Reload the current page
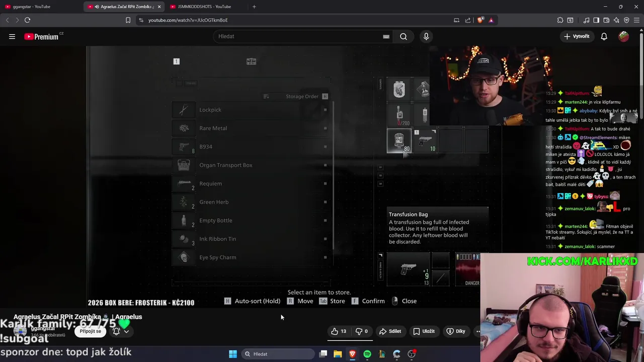Image resolution: width=644 pixels, height=362 pixels. tap(27, 20)
